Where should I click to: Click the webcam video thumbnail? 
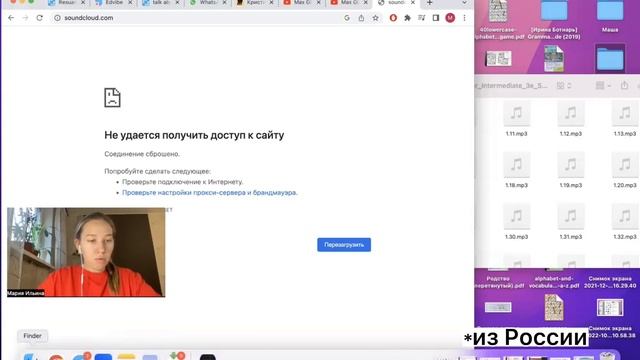pos(86,252)
